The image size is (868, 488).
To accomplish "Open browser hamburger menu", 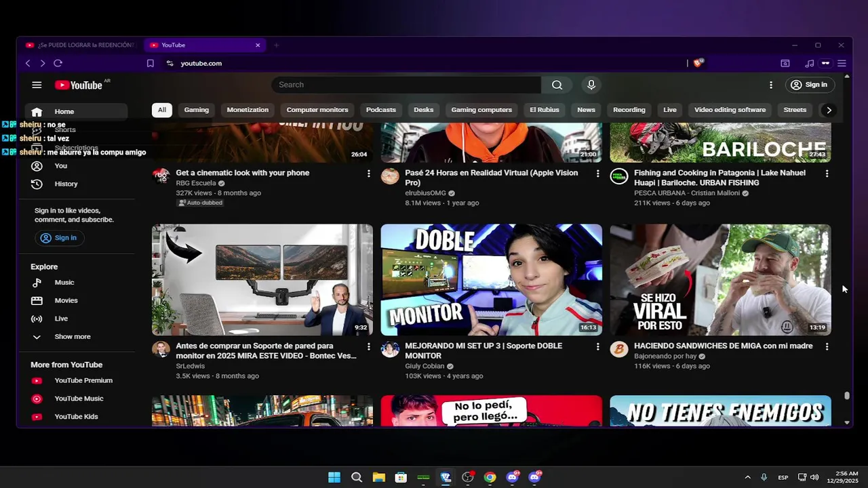I will [x=842, y=63].
